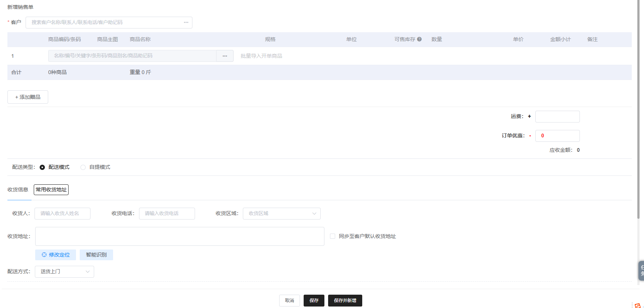
Task: Click the 可售库存 help question icon
Action: coord(419,39)
